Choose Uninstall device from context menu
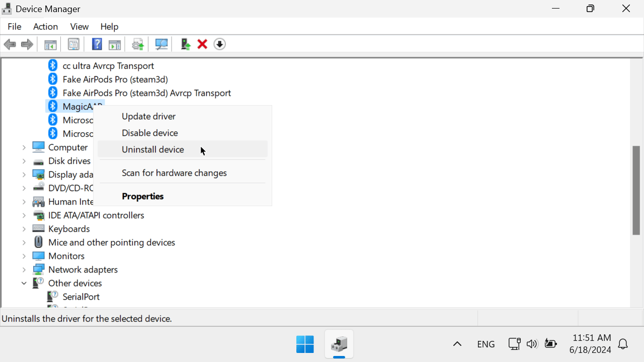This screenshot has height=362, width=644. point(153,149)
